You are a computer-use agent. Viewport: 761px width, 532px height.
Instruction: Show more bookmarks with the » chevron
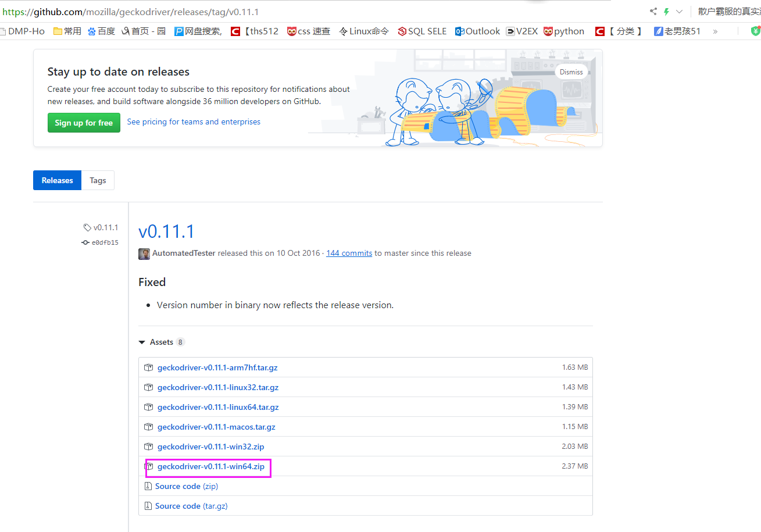[x=715, y=31]
